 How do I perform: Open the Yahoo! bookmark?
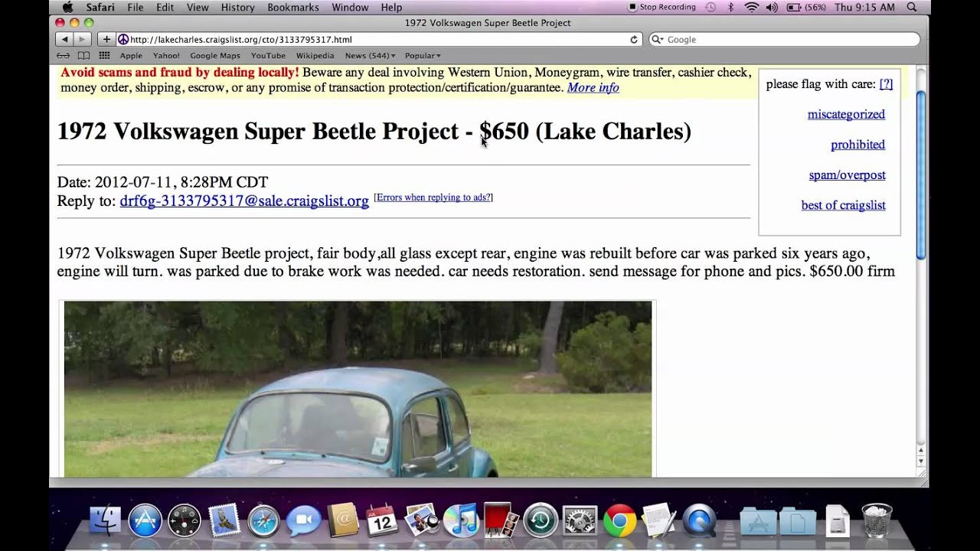[166, 56]
